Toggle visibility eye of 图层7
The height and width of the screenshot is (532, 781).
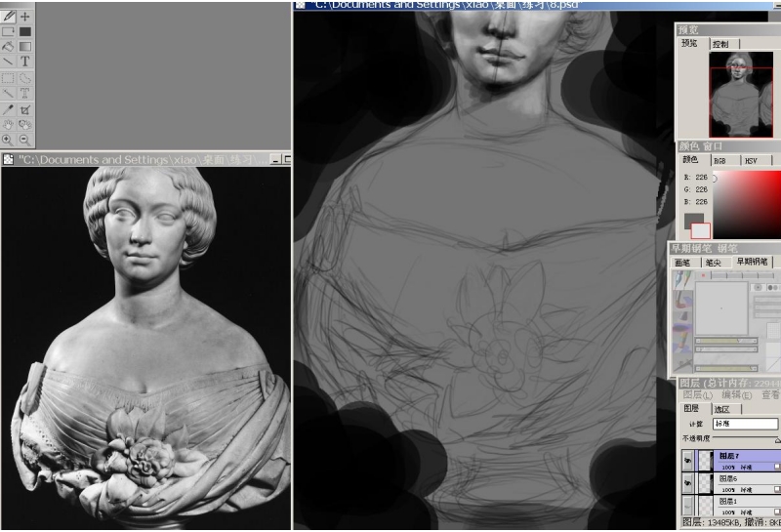[688, 461]
